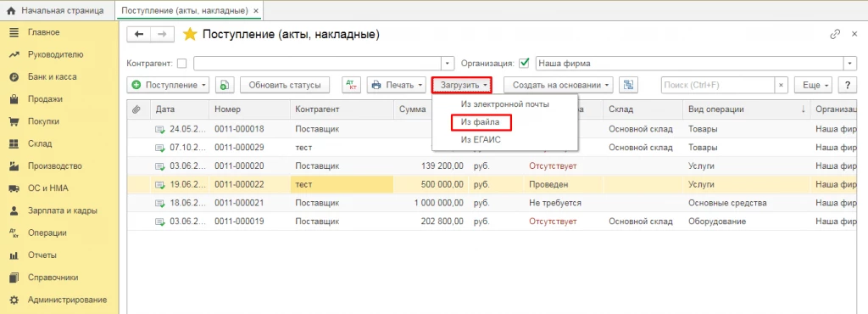Clear search with the x icon
868x314 pixels.
point(781,85)
